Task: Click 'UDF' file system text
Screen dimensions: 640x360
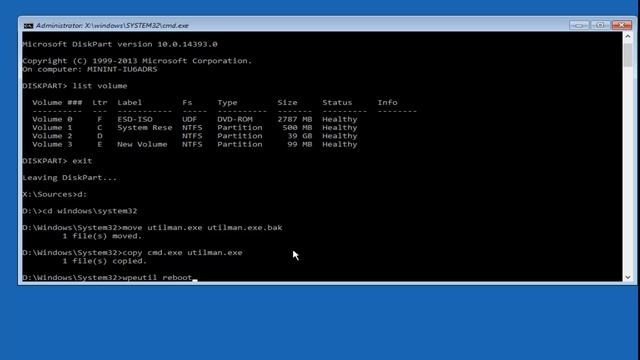Action: coord(189,119)
